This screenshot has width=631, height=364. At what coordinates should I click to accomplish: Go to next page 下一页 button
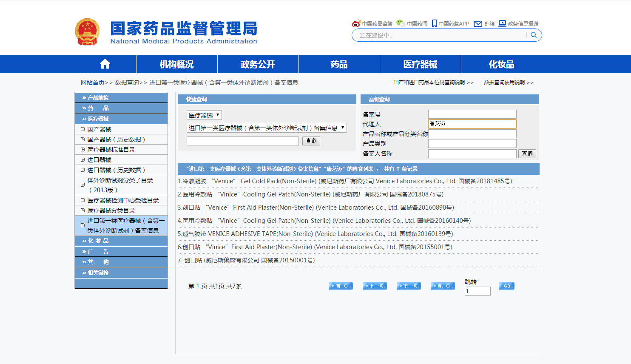[x=409, y=286]
